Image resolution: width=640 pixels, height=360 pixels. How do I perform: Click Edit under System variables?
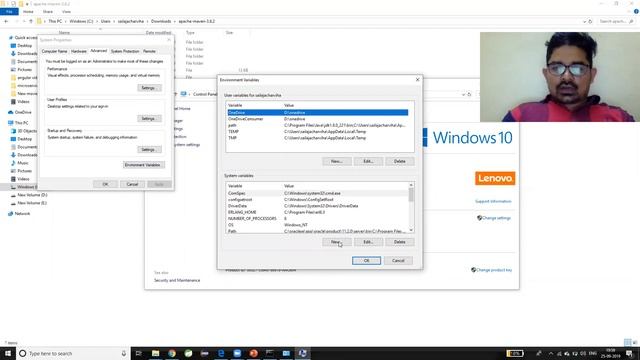coord(368,242)
